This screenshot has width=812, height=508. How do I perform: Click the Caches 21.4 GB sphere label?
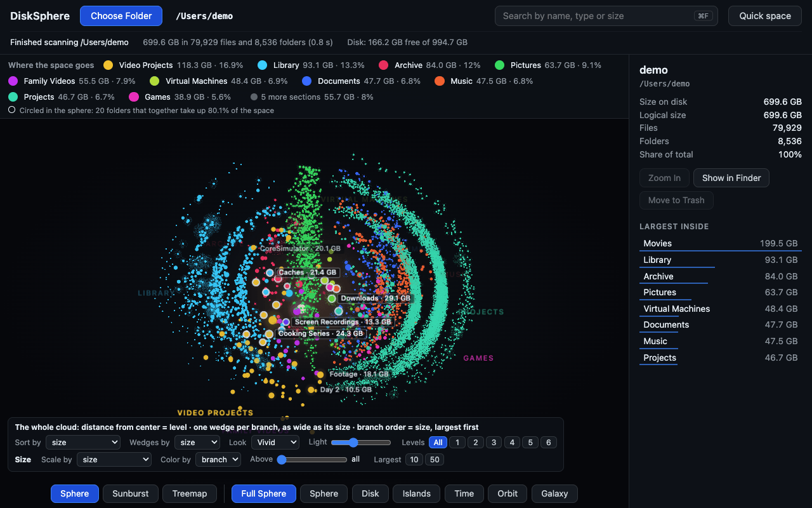point(308,272)
